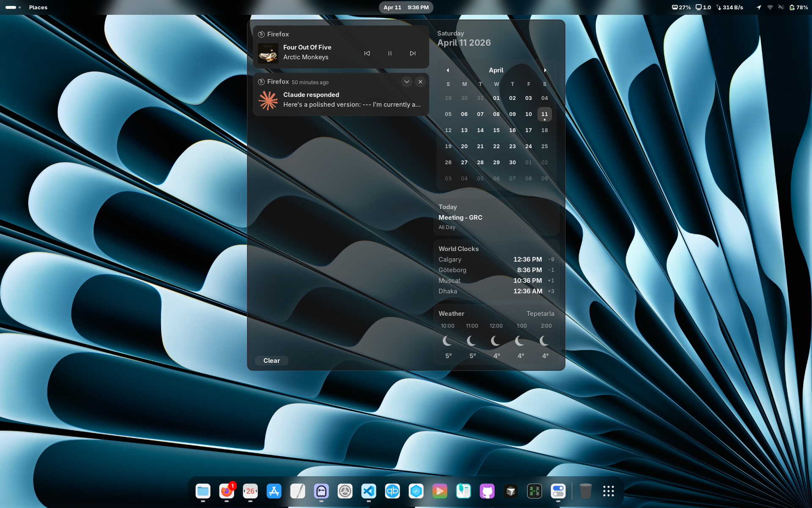
Task: Open the colorful media player icon
Action: click(440, 491)
